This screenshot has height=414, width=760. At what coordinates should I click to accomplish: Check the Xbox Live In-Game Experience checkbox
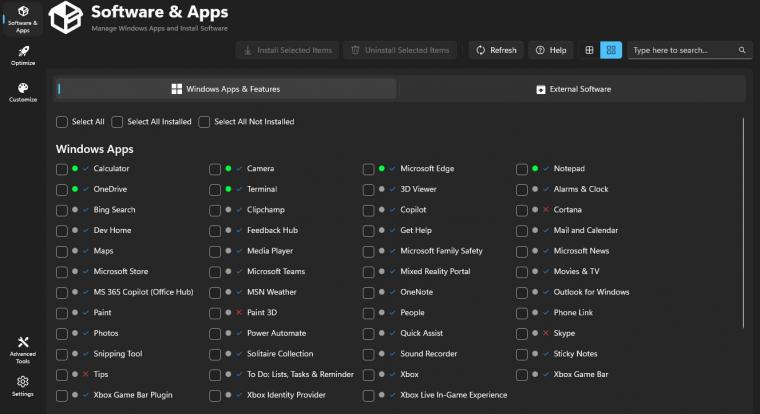368,396
